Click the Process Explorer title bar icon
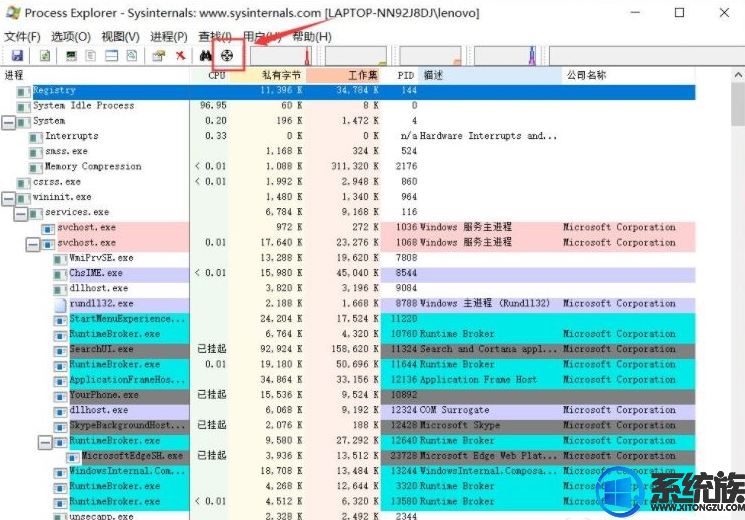Screen dimensions: 745x520 pos(13,12)
